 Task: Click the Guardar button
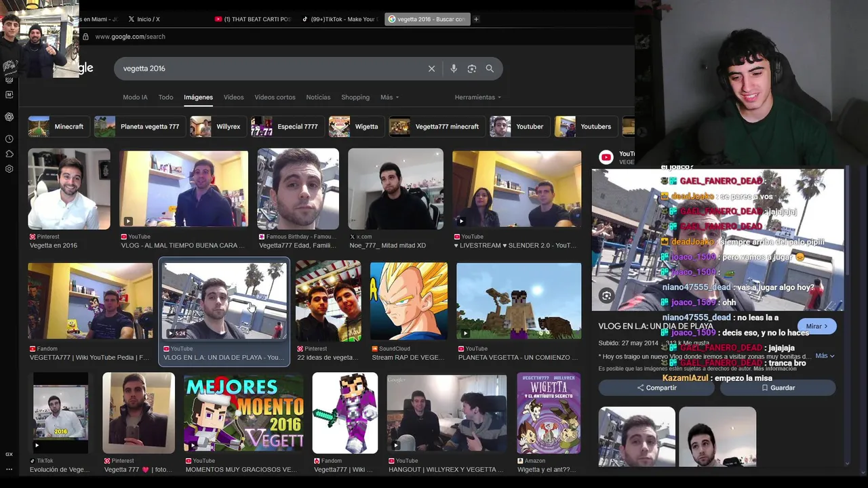(x=778, y=388)
